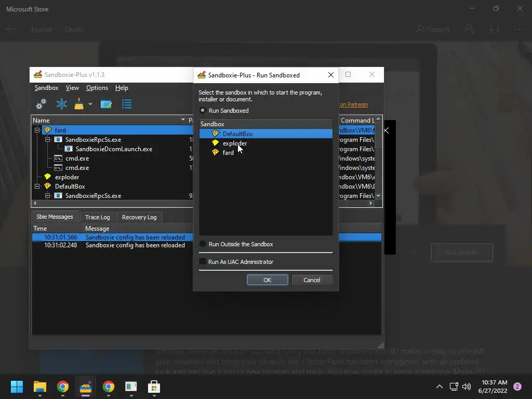Click the list view toolbar icon
Screen dimensions: 532x399
(127, 104)
